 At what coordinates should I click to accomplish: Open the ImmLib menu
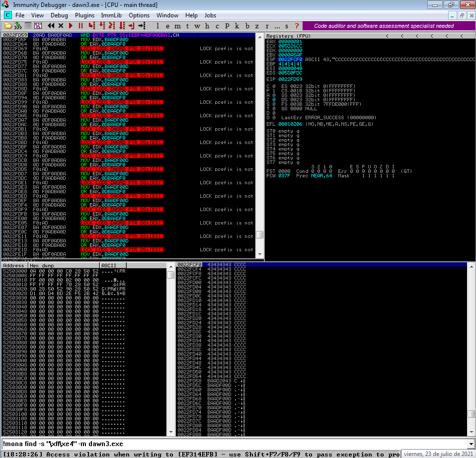pos(111,15)
